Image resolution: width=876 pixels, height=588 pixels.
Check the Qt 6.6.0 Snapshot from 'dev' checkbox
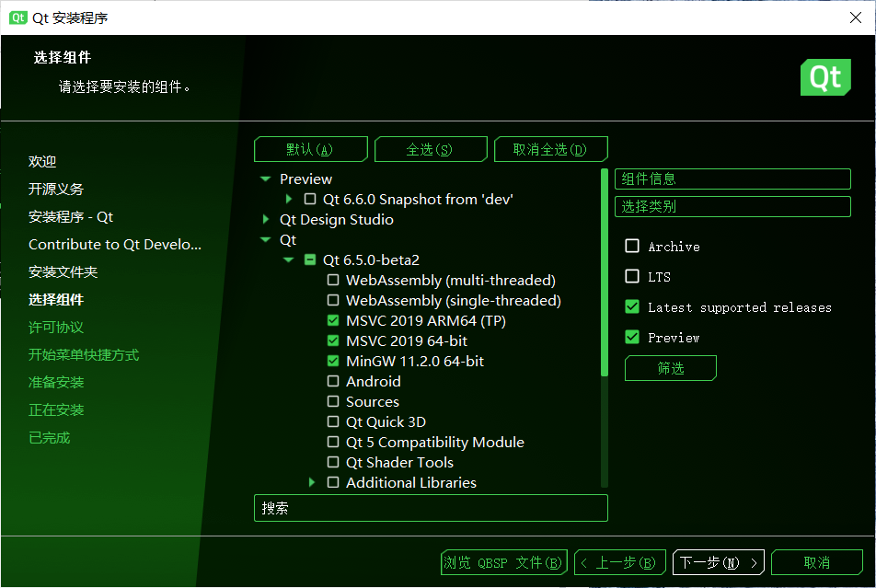click(310, 199)
